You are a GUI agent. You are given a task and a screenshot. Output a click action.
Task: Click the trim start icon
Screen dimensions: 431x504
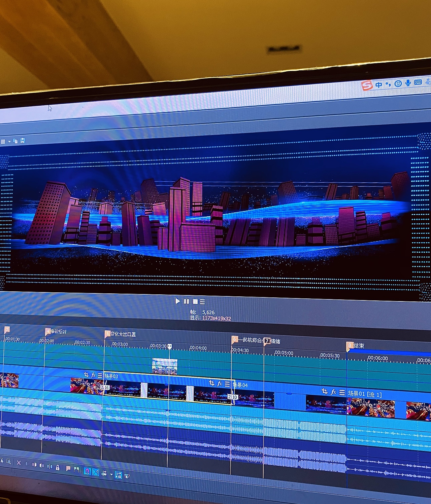tap(34, 464)
